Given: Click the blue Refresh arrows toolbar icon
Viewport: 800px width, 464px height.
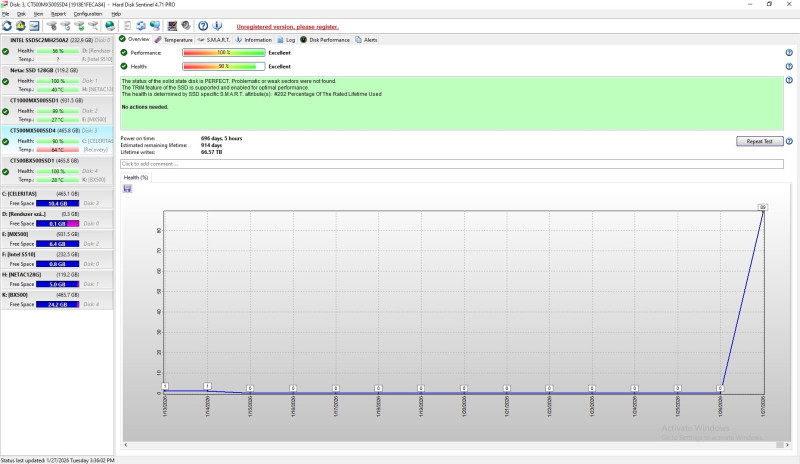Looking at the screenshot, I should tap(7, 26).
